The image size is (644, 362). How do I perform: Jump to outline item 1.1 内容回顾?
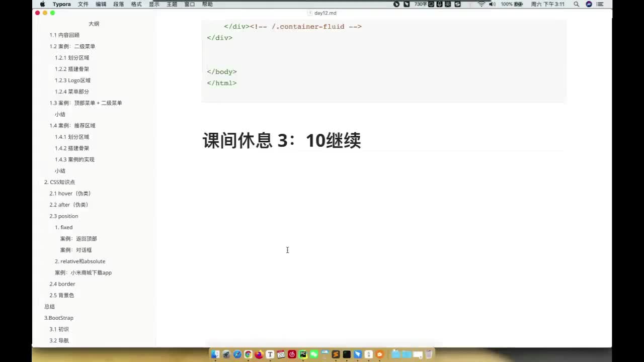click(x=64, y=35)
